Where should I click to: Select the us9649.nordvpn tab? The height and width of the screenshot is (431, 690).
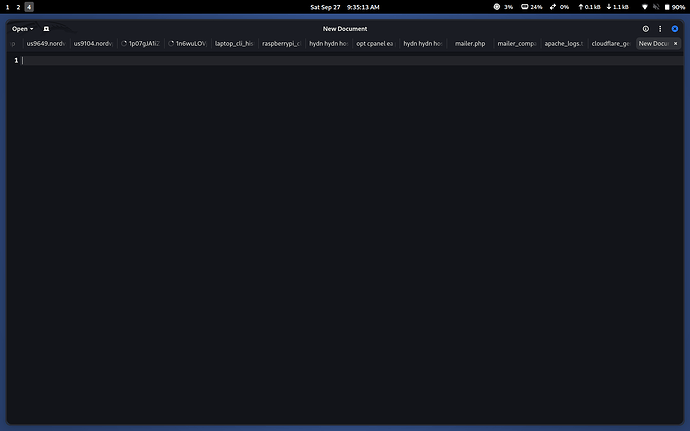click(x=45, y=44)
